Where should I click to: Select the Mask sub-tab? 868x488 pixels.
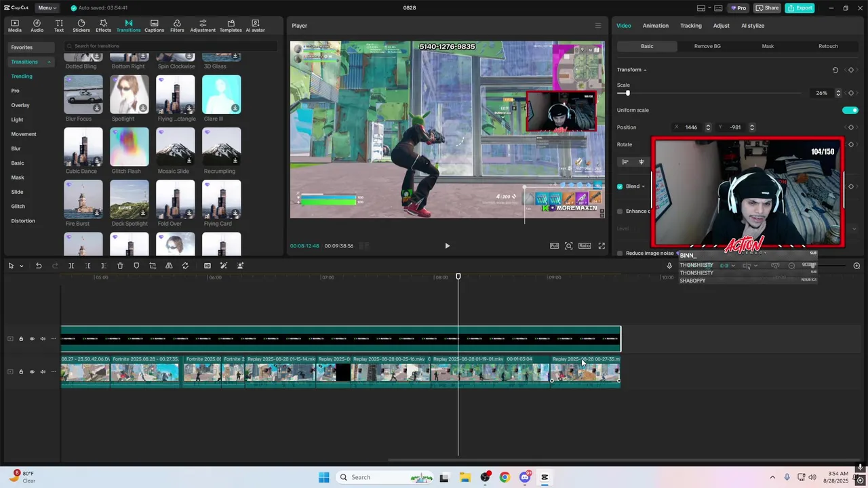(x=768, y=46)
